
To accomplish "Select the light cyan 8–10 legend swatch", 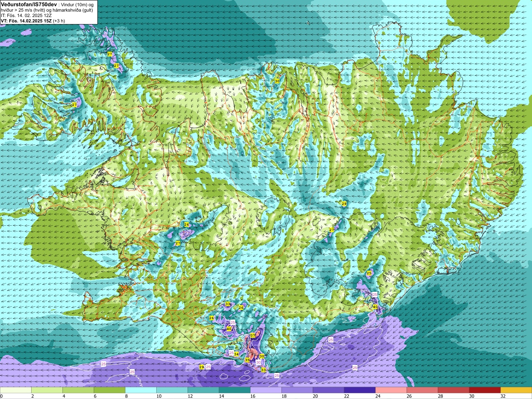I will click(141, 390).
